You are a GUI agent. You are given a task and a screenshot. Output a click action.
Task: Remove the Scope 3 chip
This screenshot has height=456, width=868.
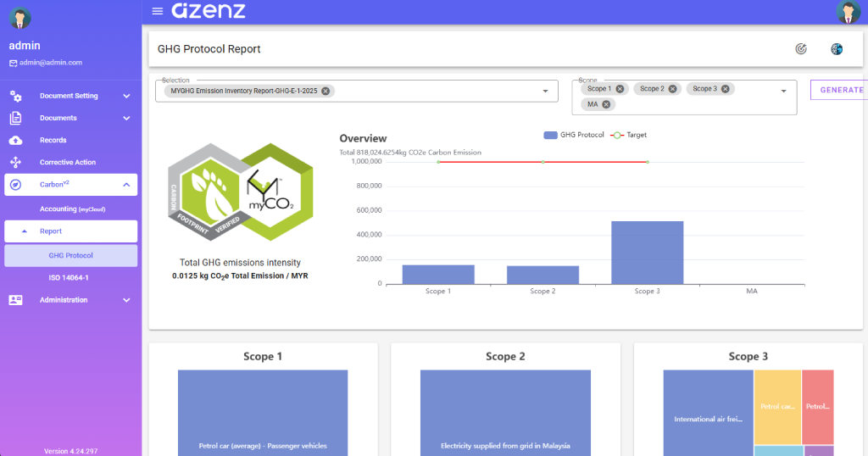[726, 89]
